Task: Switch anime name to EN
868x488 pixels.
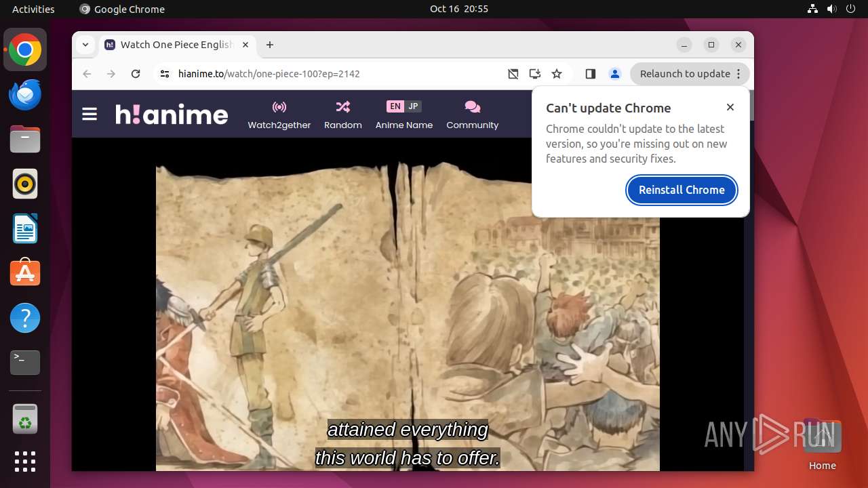Action: coord(395,106)
